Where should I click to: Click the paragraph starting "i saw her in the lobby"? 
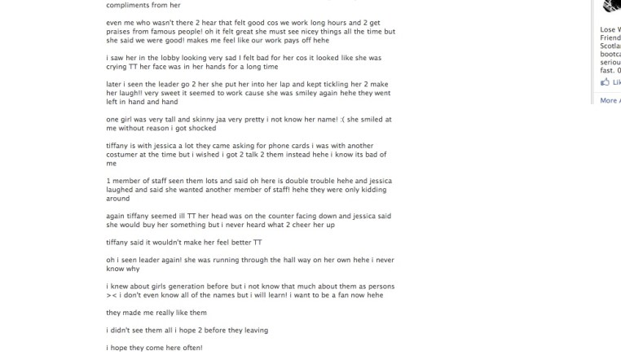232,63
